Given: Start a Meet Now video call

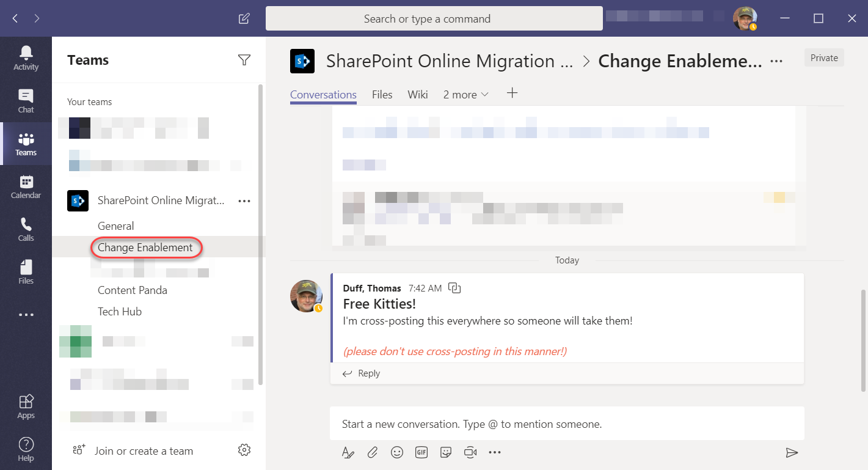Looking at the screenshot, I should (x=470, y=452).
